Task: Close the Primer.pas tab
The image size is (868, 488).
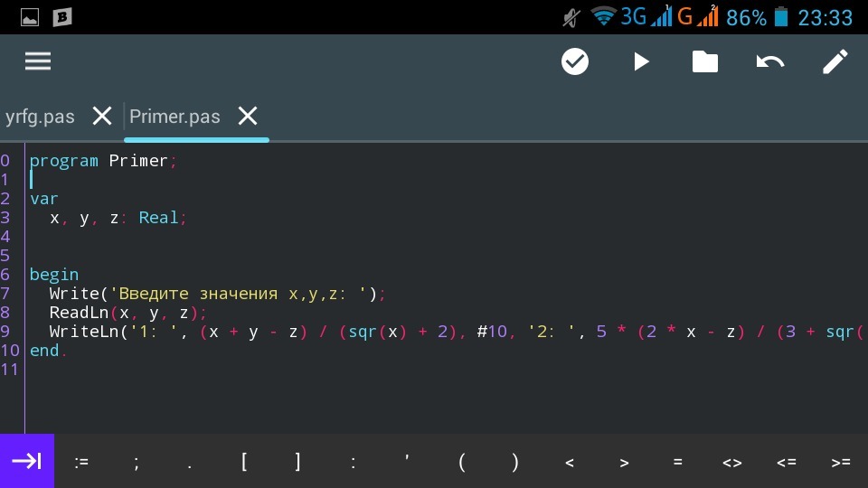Action: [x=248, y=117]
